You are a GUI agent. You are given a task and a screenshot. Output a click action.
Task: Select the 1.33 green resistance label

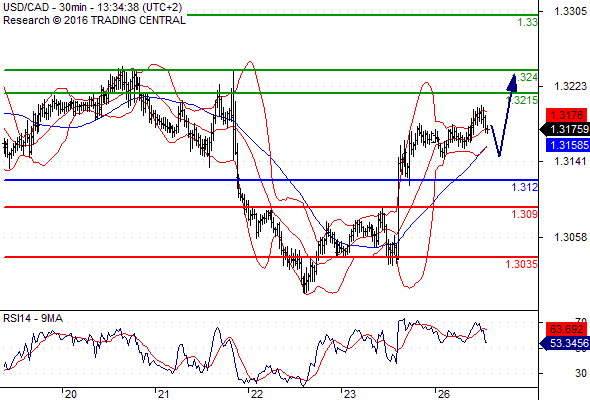tap(527, 22)
